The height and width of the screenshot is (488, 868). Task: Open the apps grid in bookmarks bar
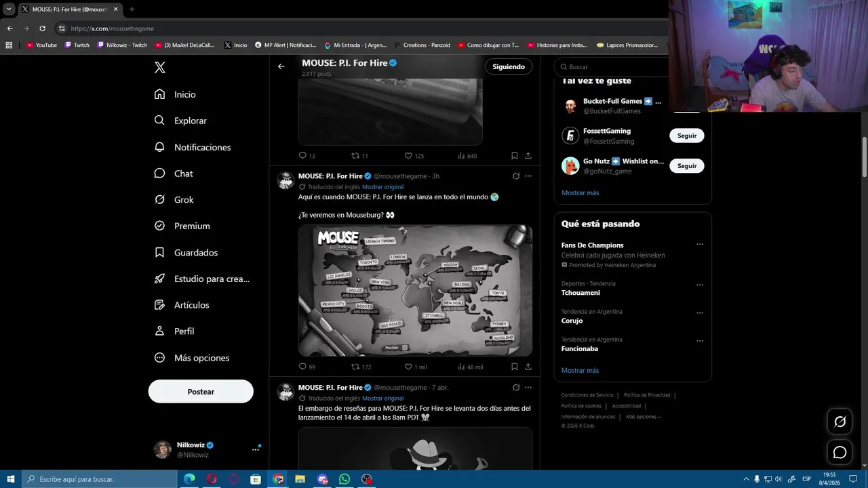9,45
